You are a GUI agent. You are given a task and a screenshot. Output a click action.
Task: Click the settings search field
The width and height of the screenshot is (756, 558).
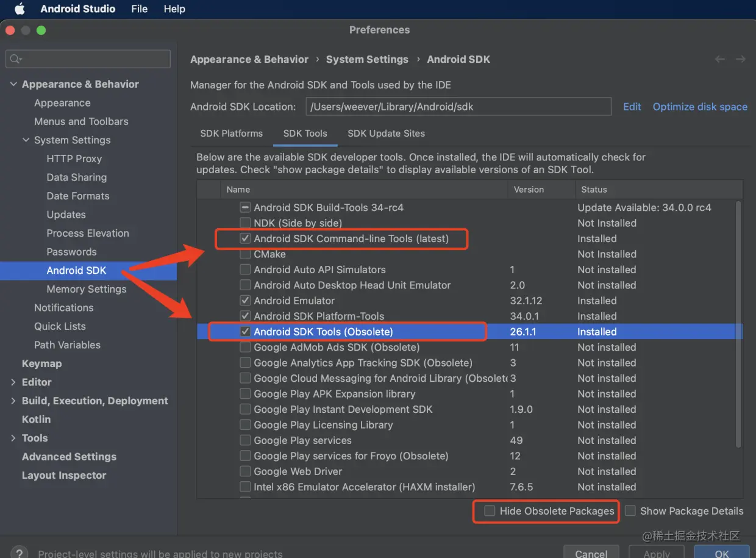point(88,59)
